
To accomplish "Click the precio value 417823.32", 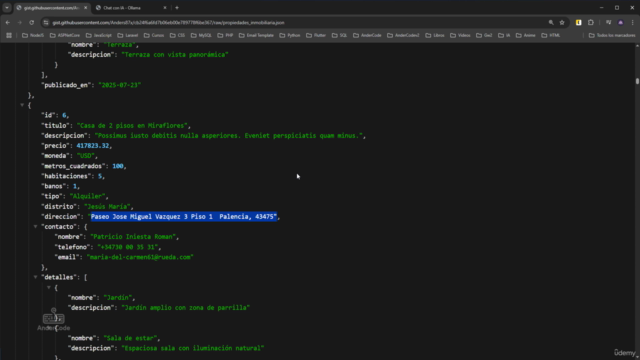I will coord(93,146).
